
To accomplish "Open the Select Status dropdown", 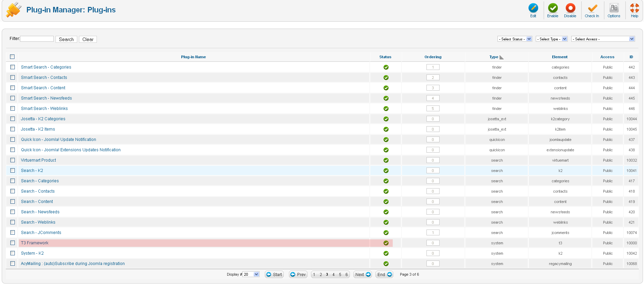I will pyautogui.click(x=515, y=39).
